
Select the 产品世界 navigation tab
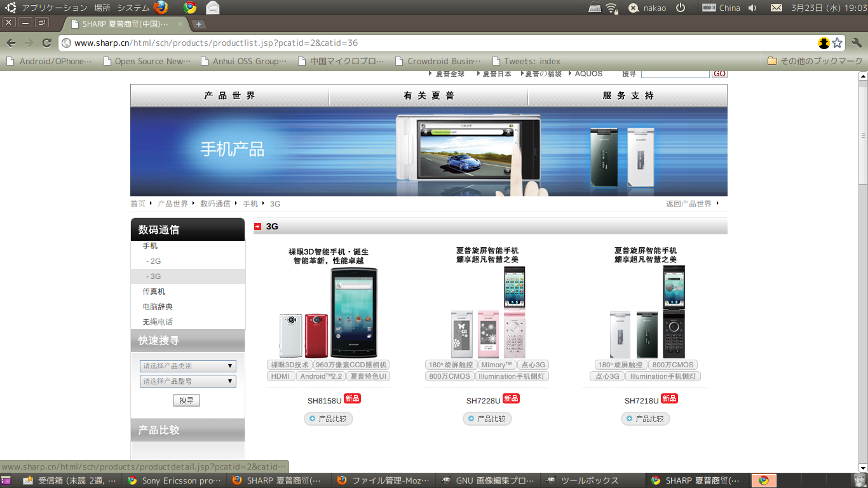coord(230,95)
